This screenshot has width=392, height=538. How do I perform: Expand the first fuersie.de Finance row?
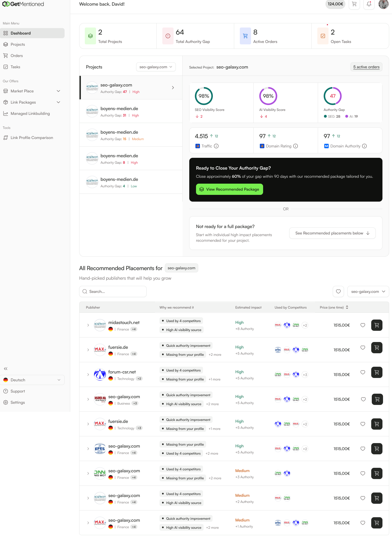click(88, 350)
